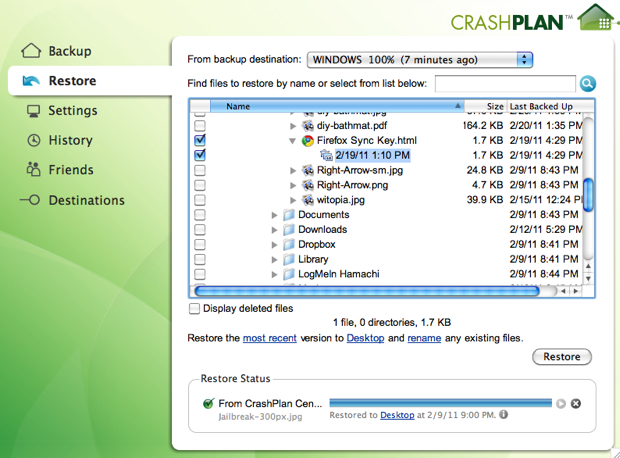The width and height of the screenshot is (620, 458).
Task: Click the Destinations connector icon
Action: click(30, 200)
